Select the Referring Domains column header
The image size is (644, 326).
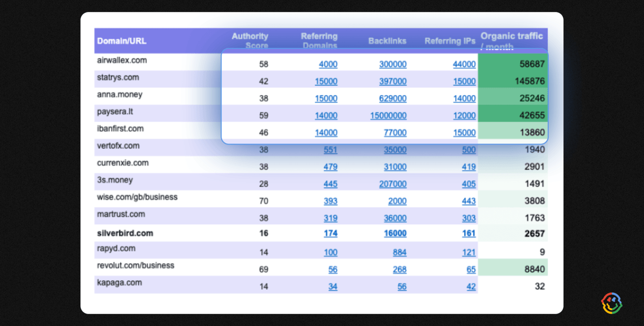click(x=319, y=41)
